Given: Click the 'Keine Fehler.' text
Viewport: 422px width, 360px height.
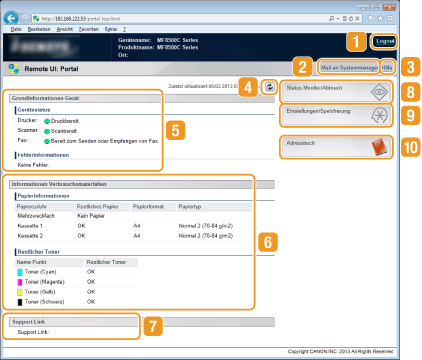Looking at the screenshot, I should (33, 165).
